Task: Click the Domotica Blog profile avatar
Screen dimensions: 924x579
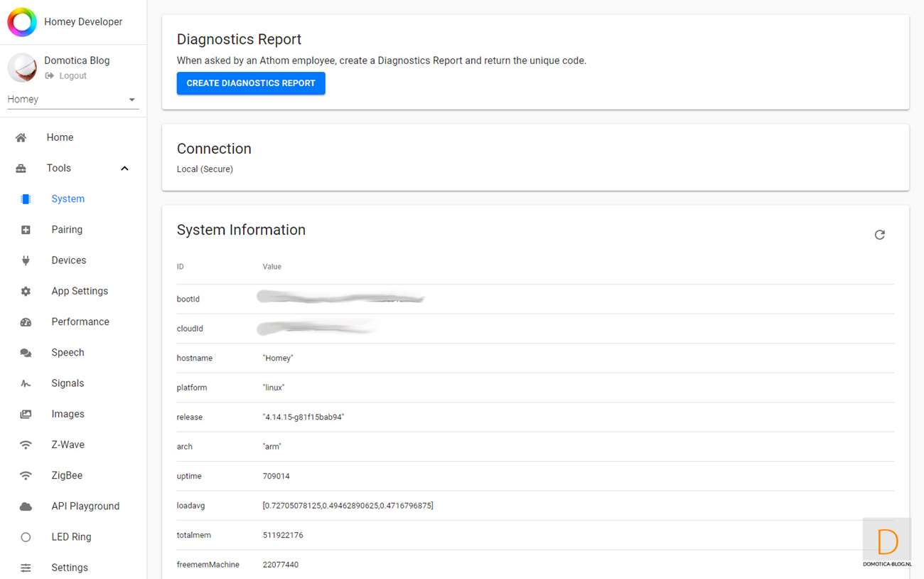Action: coord(22,68)
